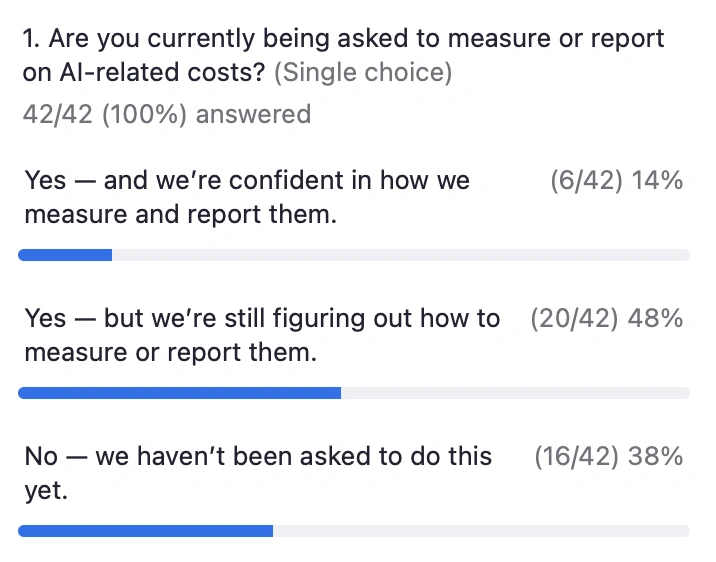This screenshot has width=716, height=562.
Task: Click the word "yet." ending the third answer
Action: tap(46, 491)
